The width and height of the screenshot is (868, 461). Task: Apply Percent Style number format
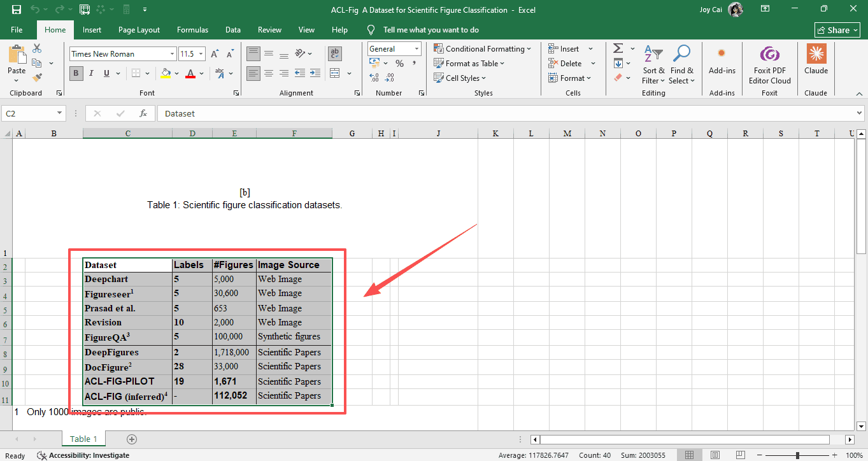[400, 63]
